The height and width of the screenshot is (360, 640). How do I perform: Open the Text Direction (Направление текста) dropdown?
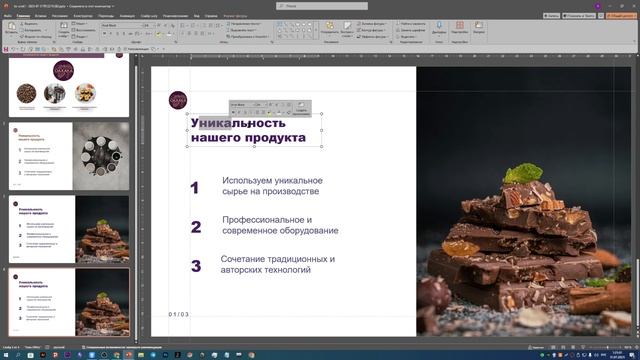click(x=244, y=24)
